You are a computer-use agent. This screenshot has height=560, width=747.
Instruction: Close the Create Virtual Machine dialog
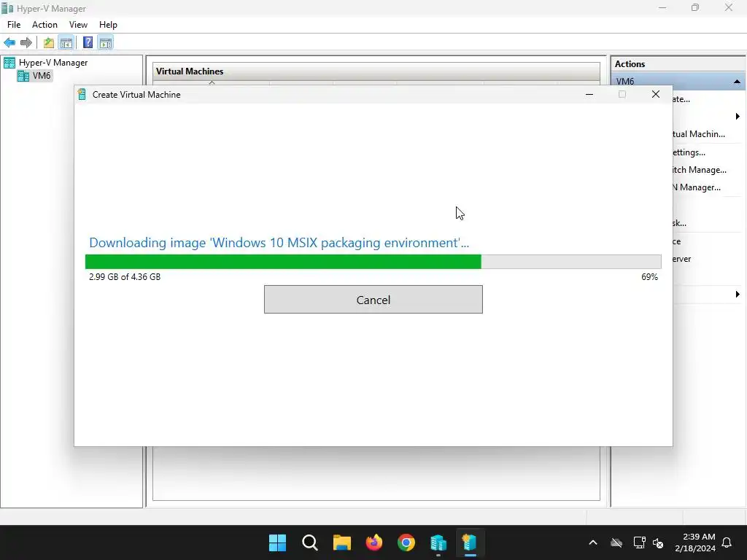(656, 94)
